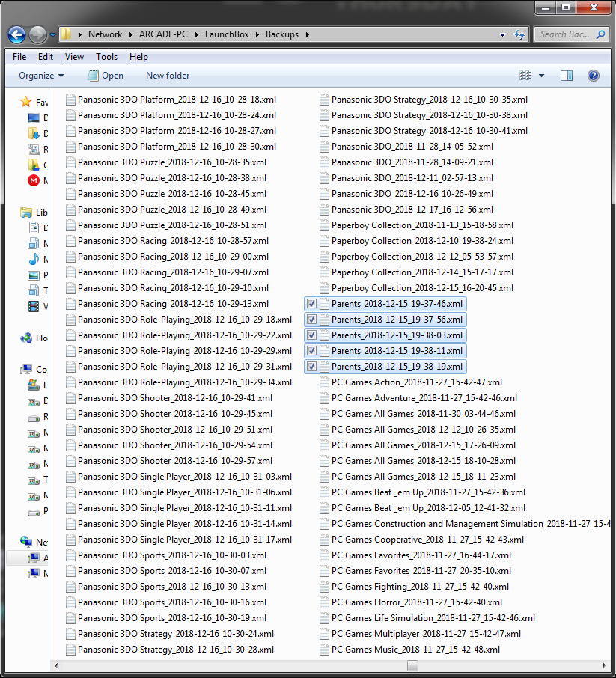Select the Libraries icon in the sidebar

click(x=26, y=212)
